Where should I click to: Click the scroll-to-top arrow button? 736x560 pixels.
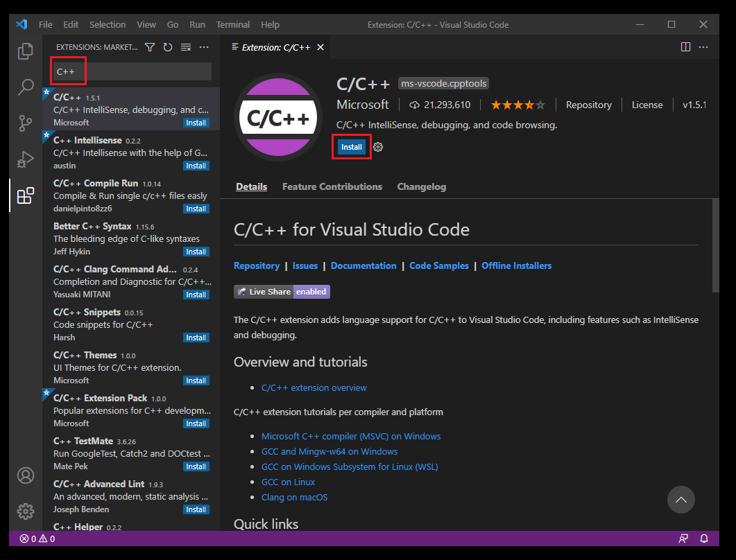681,500
